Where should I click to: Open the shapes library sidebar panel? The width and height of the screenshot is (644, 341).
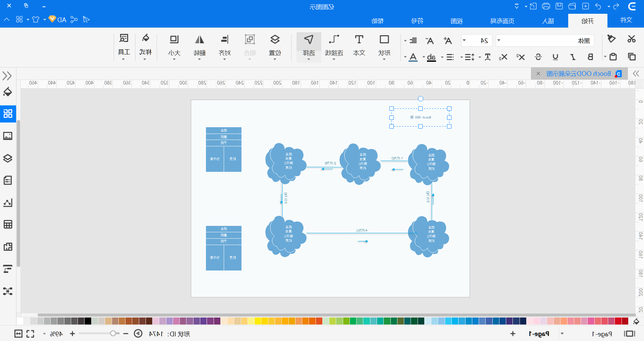coord(8,113)
